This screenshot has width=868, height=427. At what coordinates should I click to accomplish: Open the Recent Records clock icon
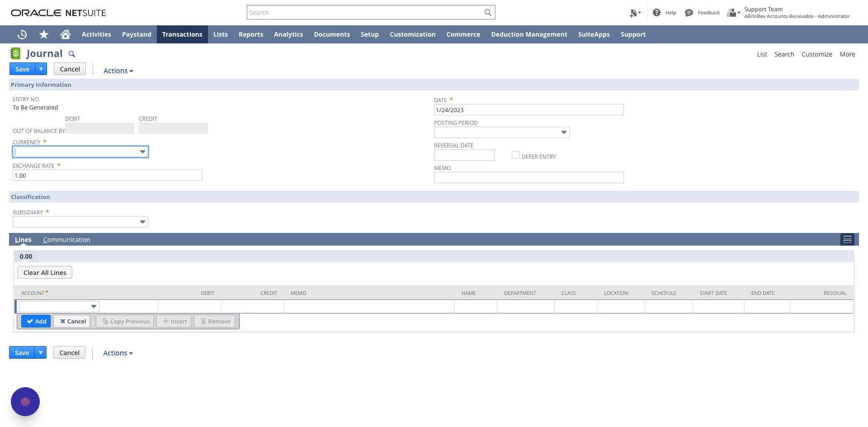point(22,34)
